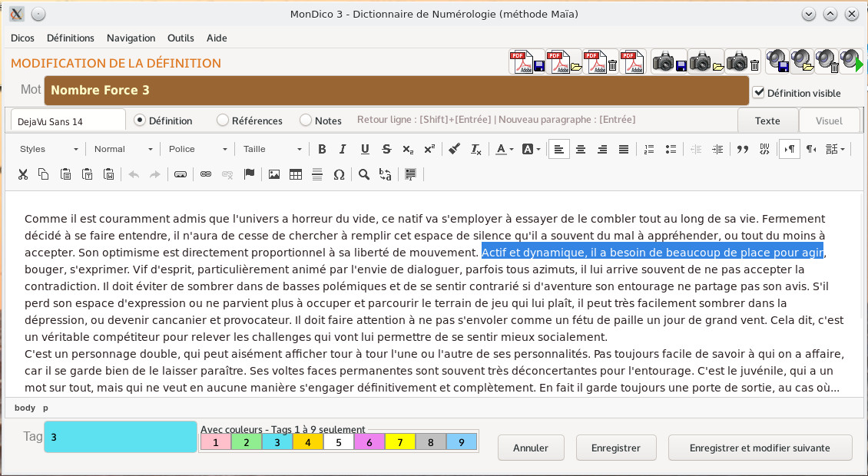Image resolution: width=868 pixels, height=476 pixels.
Task: Insert an image in the editor
Action: [x=274, y=174]
